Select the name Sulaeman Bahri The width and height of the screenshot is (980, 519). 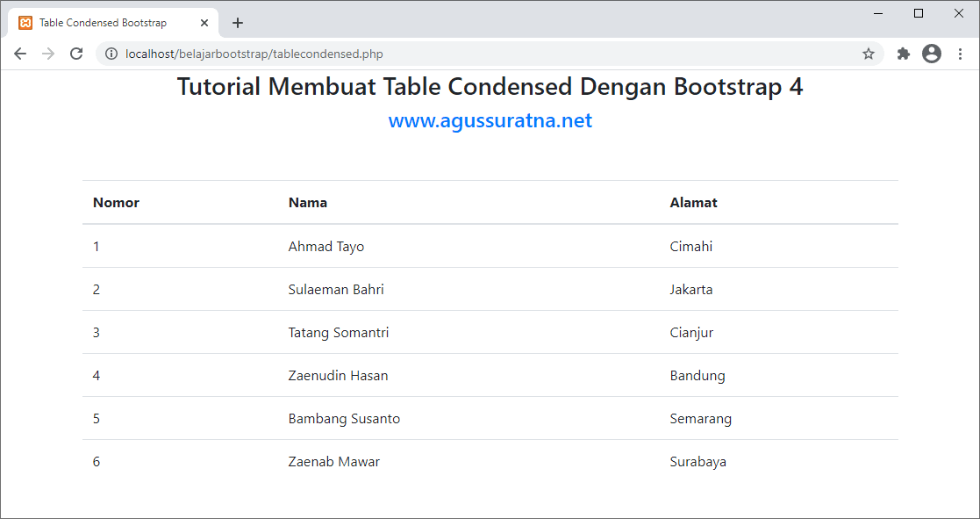336,290
